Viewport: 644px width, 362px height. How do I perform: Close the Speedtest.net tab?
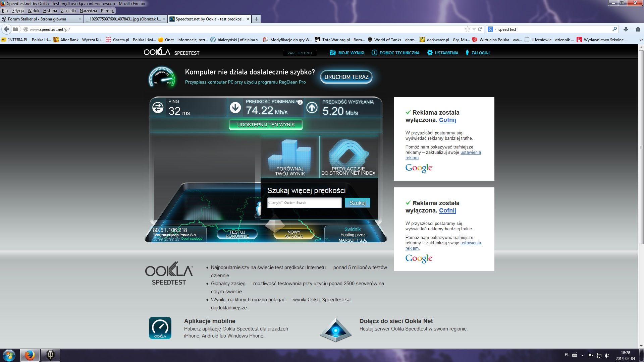(248, 19)
